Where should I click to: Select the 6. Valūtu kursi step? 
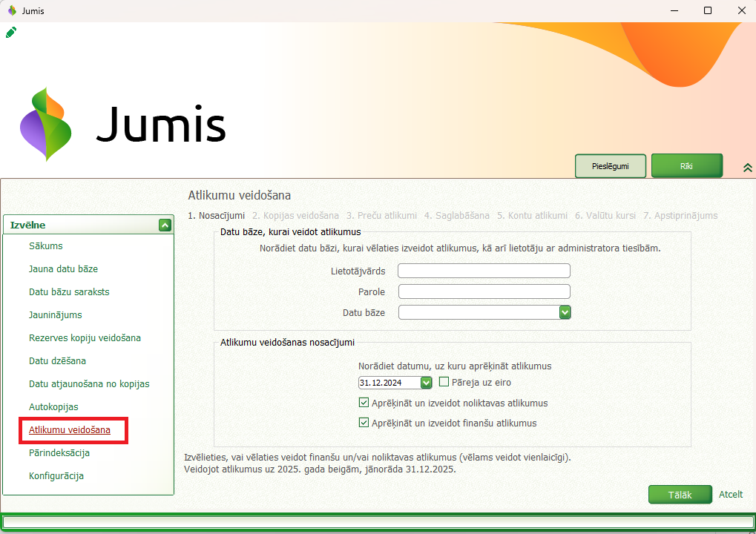[605, 215]
